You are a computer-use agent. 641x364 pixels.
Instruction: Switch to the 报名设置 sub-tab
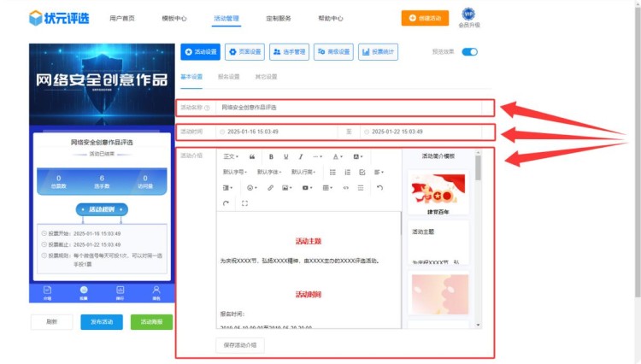pyautogui.click(x=229, y=77)
